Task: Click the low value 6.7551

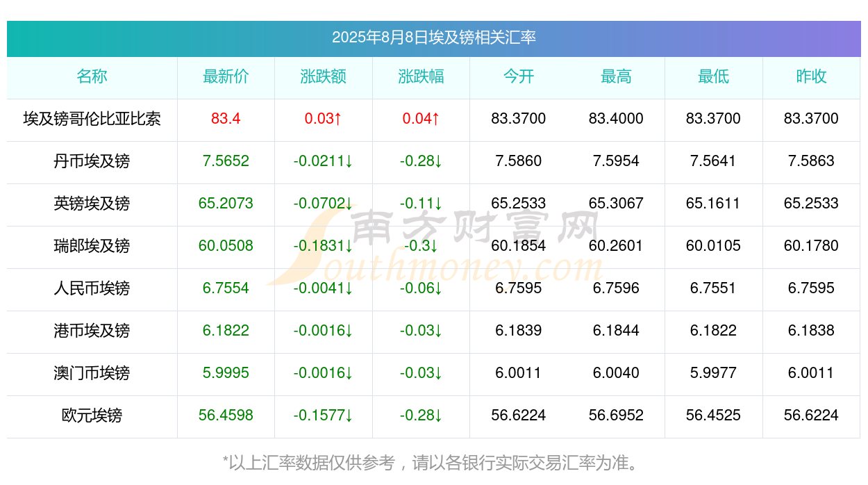Action: tap(714, 288)
